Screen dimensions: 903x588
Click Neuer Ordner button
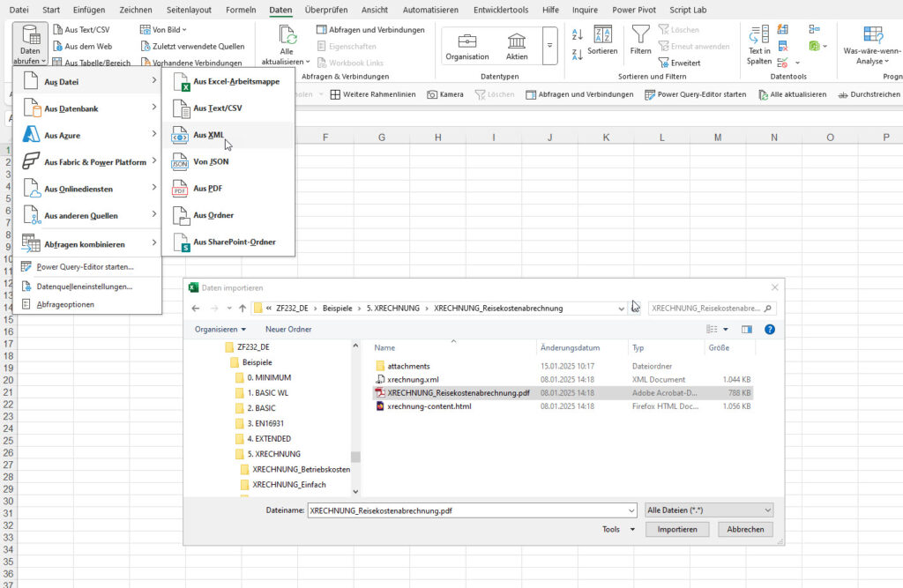pos(288,330)
